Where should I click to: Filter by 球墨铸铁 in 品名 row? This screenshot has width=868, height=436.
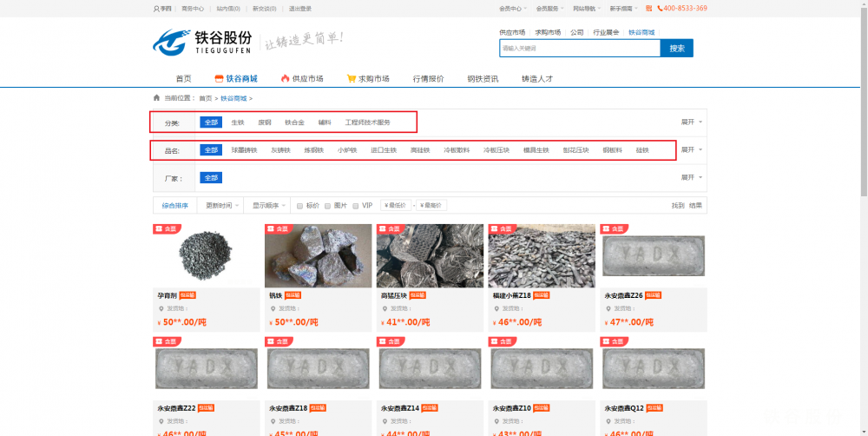point(244,150)
